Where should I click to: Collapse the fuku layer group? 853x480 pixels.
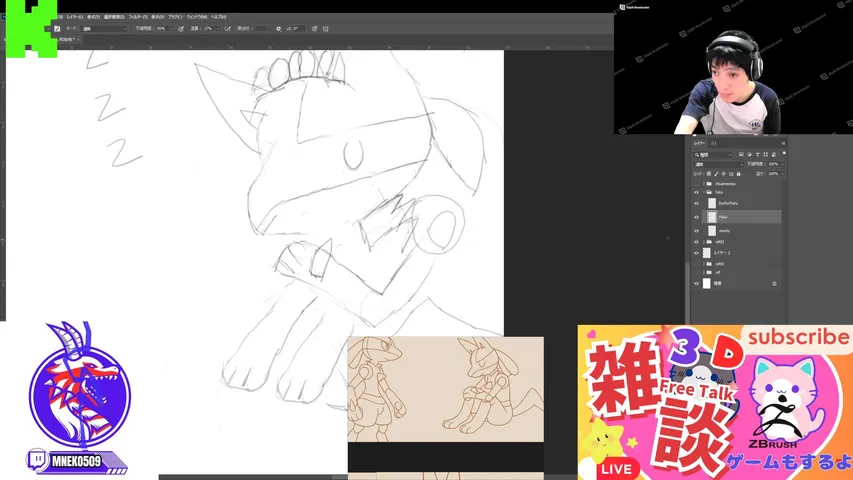point(703,192)
